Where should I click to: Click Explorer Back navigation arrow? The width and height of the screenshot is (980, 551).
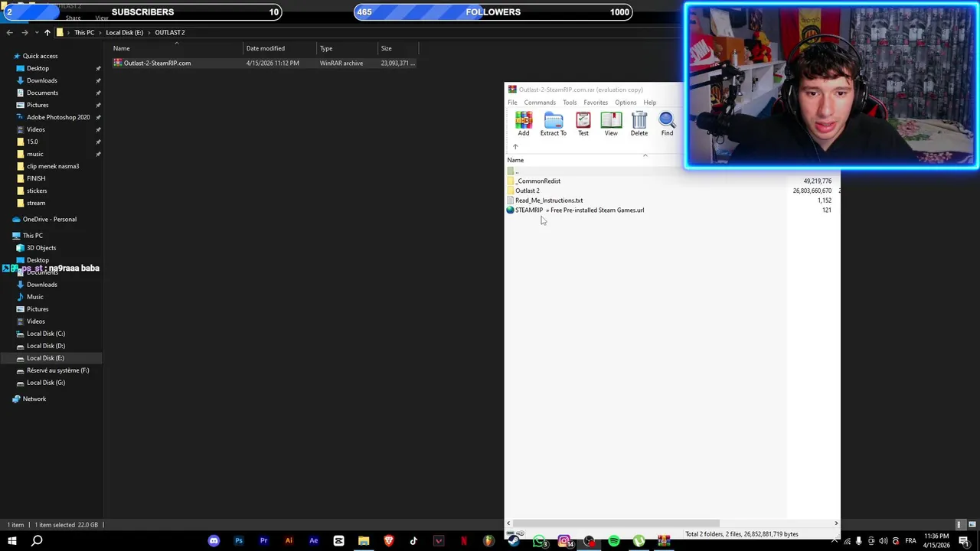pyautogui.click(x=9, y=32)
